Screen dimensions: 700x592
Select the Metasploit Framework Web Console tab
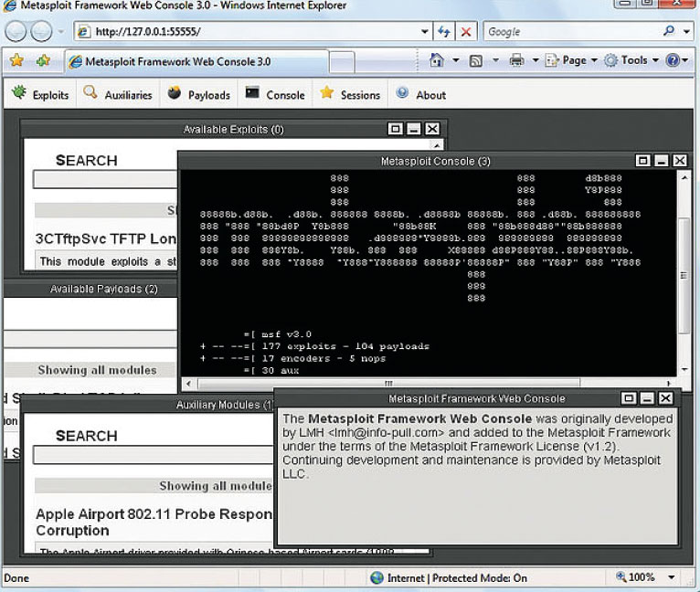tap(196, 62)
